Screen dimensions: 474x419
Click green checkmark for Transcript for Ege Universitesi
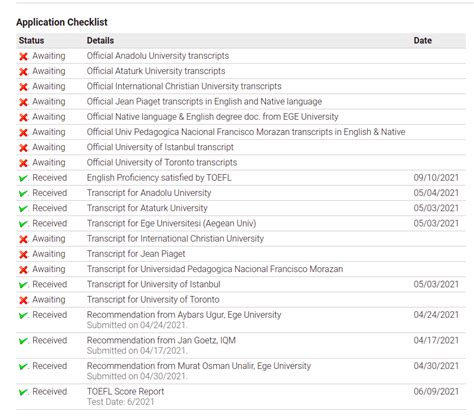23,224
